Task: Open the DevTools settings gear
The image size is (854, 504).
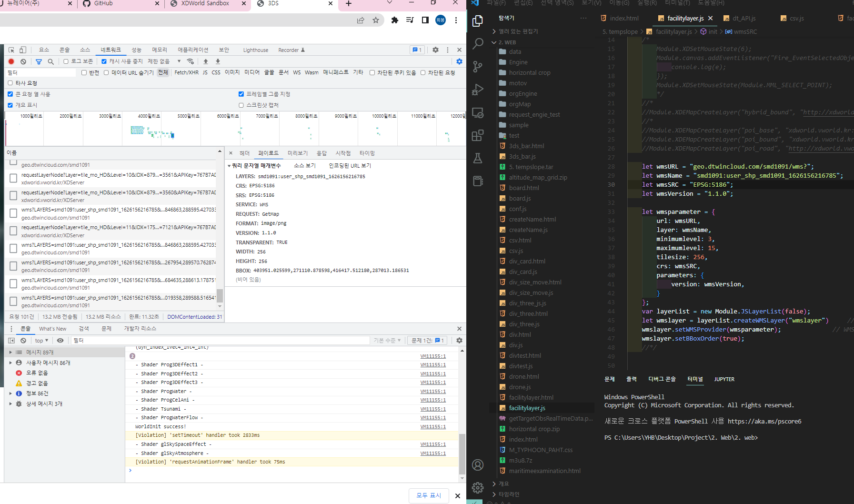Action: pos(435,50)
